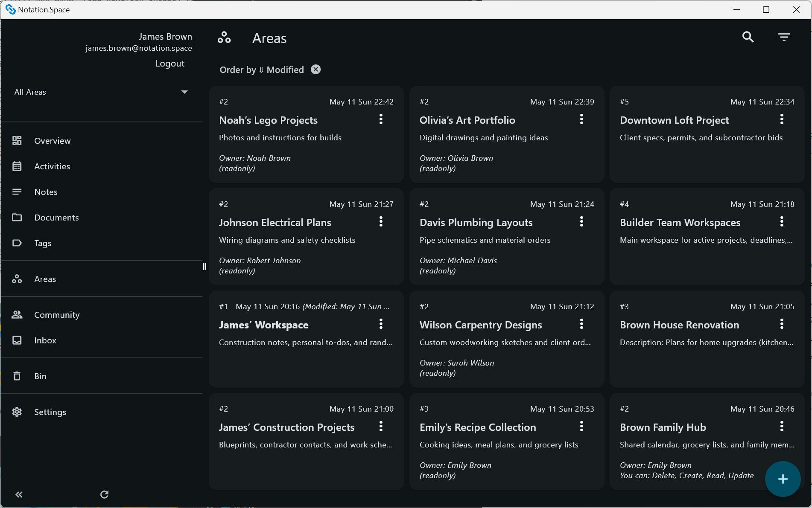The height and width of the screenshot is (508, 812).
Task: Select the Overview sidebar icon
Action: click(17, 140)
